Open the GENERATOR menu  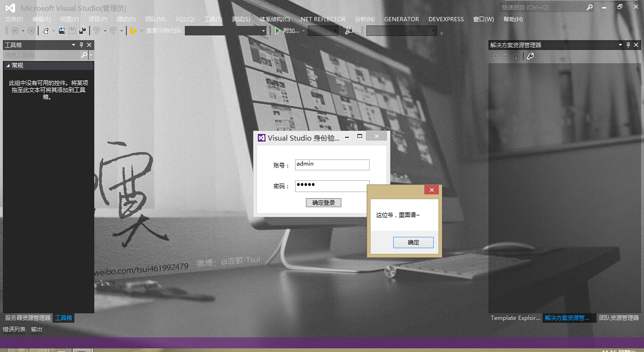pyautogui.click(x=402, y=19)
